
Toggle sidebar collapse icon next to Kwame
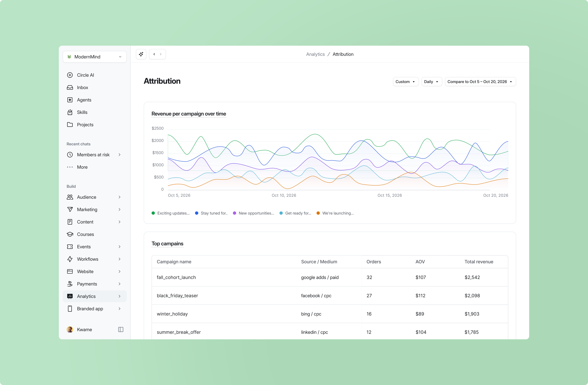[121, 330]
